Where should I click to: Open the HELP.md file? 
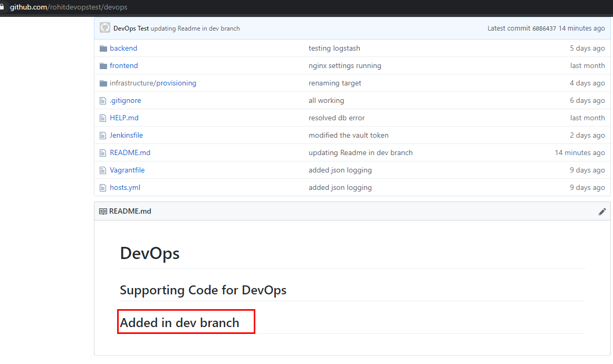click(124, 118)
